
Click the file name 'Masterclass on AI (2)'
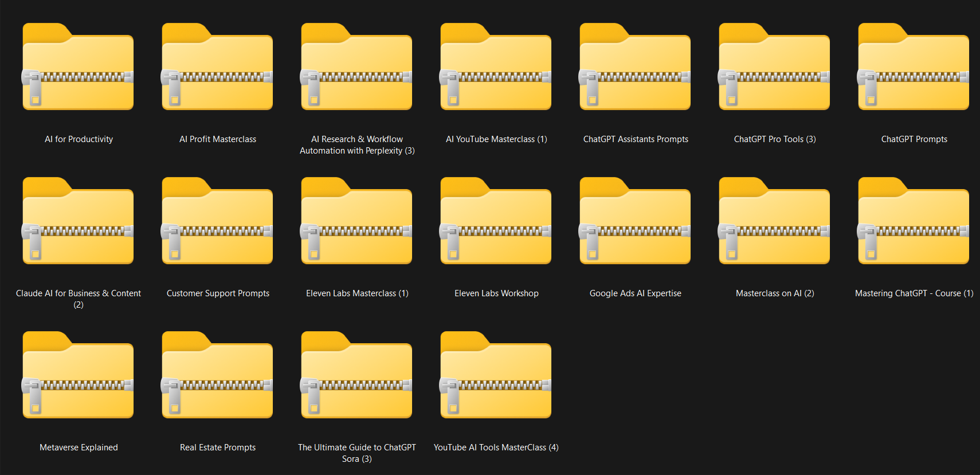pos(775,293)
